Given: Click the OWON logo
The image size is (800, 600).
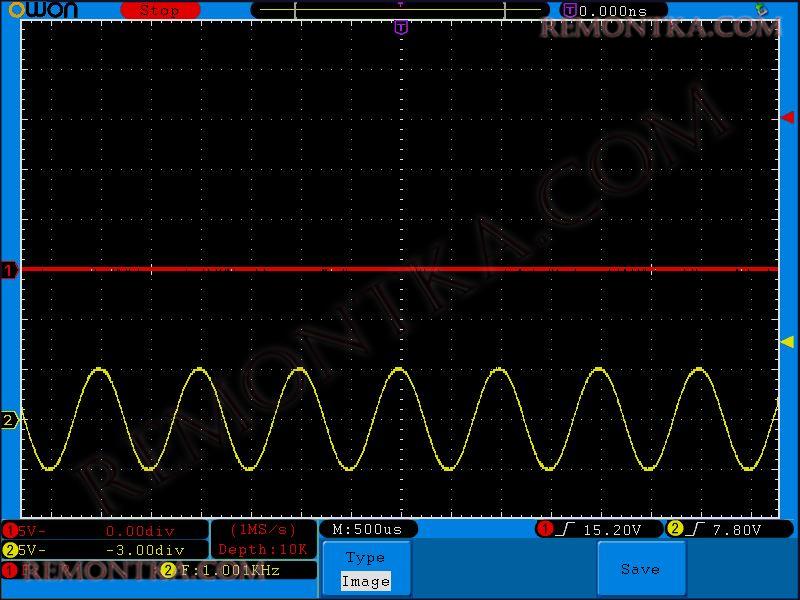Looking at the screenshot, I should pyautogui.click(x=43, y=10).
